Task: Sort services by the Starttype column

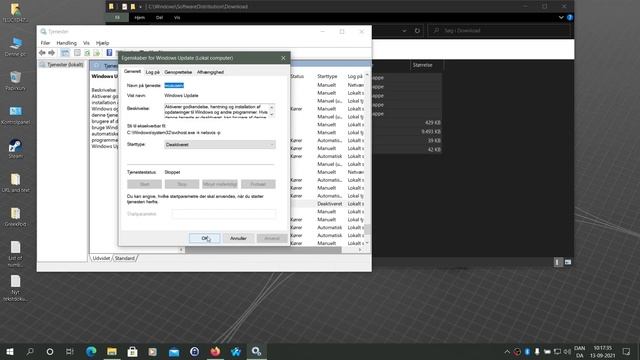Action: [x=327, y=76]
